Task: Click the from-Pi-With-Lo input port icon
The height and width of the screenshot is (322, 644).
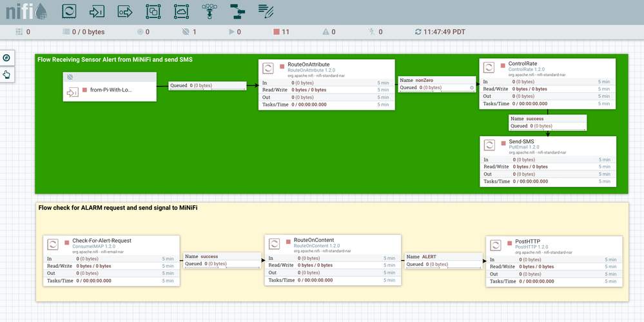Action: (x=72, y=93)
